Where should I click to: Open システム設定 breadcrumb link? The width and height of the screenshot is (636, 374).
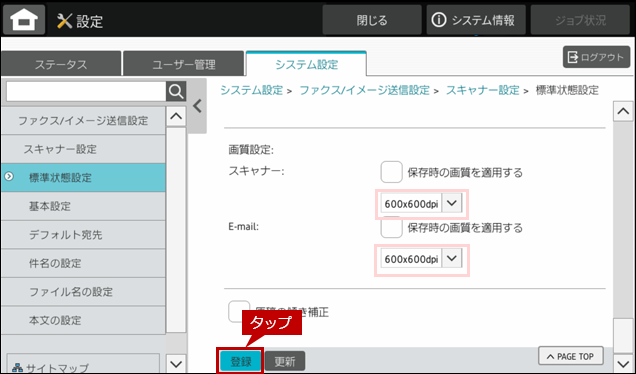tap(251, 90)
